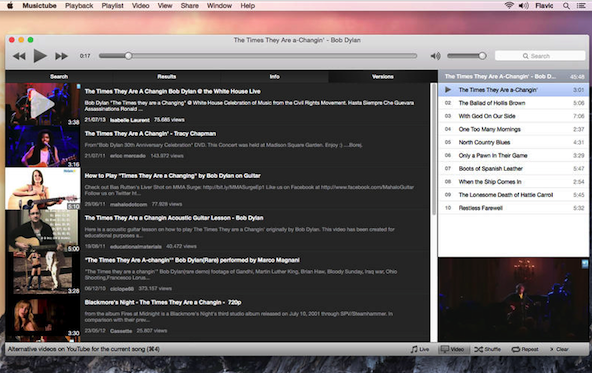Play the White House Live video thumbnail
Image resolution: width=592 pixels, height=373 pixels.
coord(43,105)
